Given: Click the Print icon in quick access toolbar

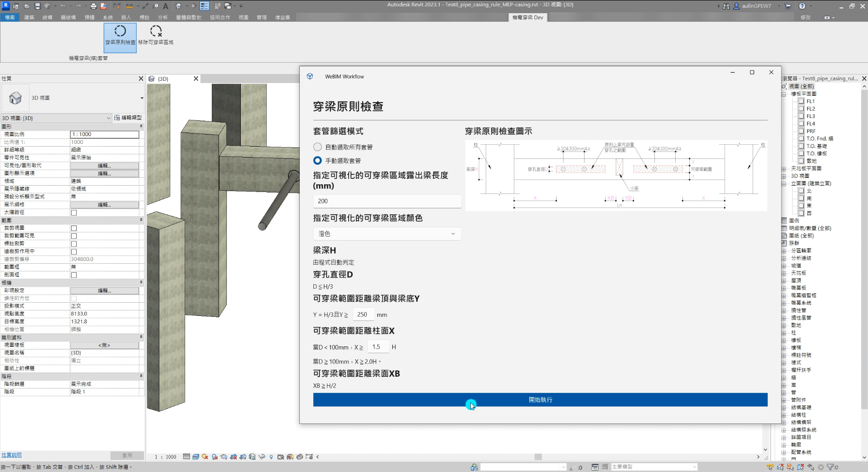Looking at the screenshot, I should (x=93, y=6).
